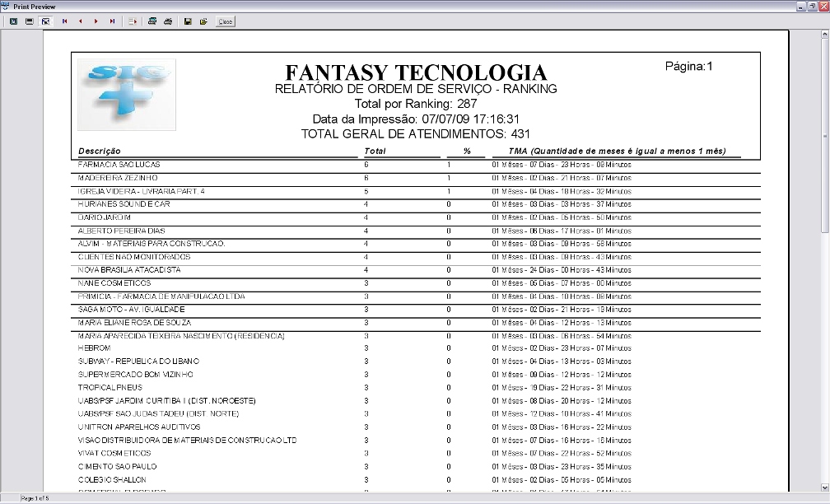Click the zoom-to-fit page icon
830x504 pixels.
click(14, 21)
